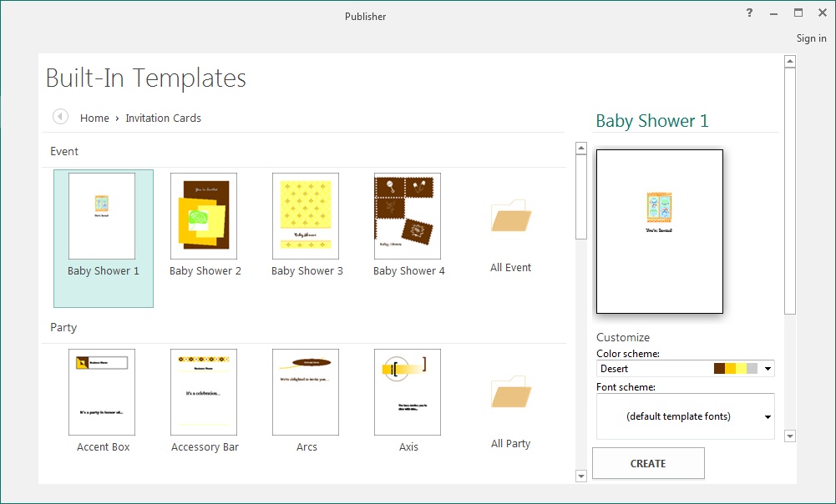Select the Baby Shower 2 template
Image resolution: width=836 pixels, height=504 pixels.
[205, 224]
